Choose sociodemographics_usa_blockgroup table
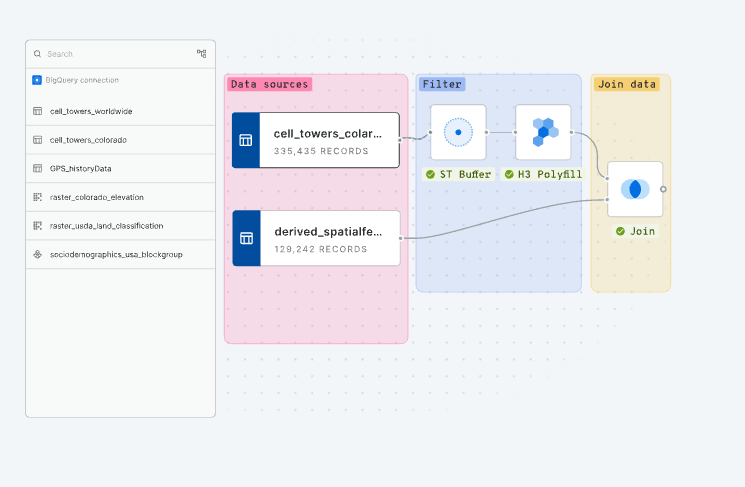Viewport: 745px width, 487px height. [116, 254]
